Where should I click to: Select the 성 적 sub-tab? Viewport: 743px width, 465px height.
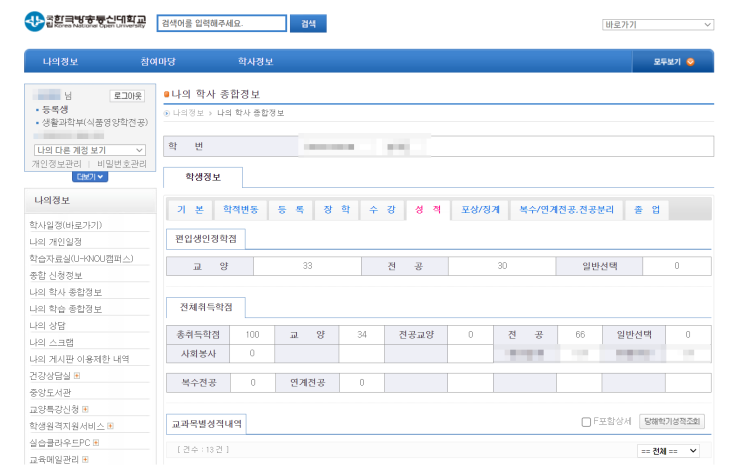pos(428,210)
